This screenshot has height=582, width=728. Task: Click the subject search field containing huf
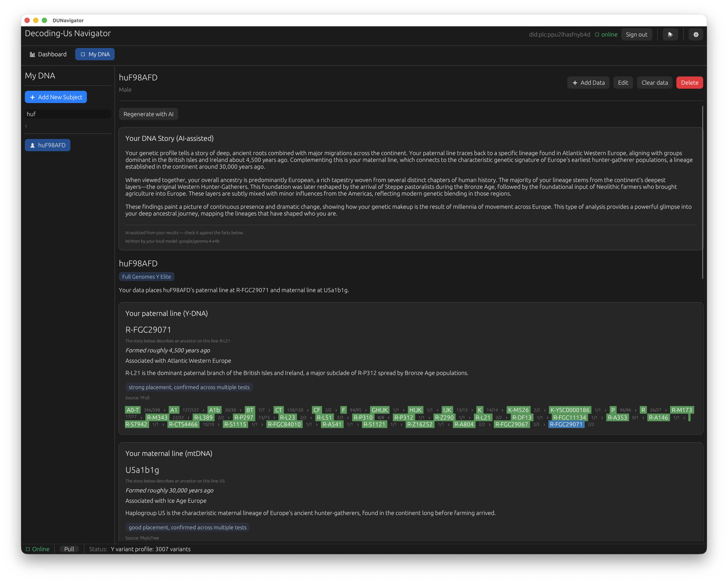tap(68, 114)
